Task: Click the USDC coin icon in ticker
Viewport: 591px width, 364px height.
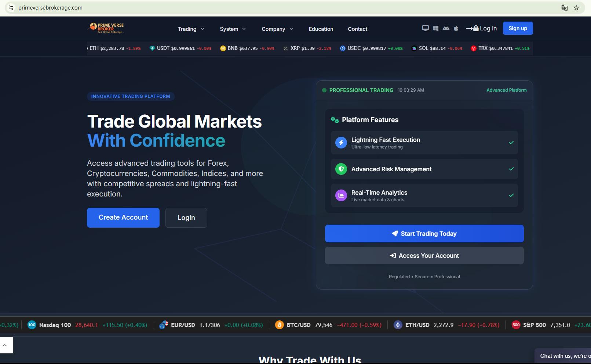Action: 343,48
